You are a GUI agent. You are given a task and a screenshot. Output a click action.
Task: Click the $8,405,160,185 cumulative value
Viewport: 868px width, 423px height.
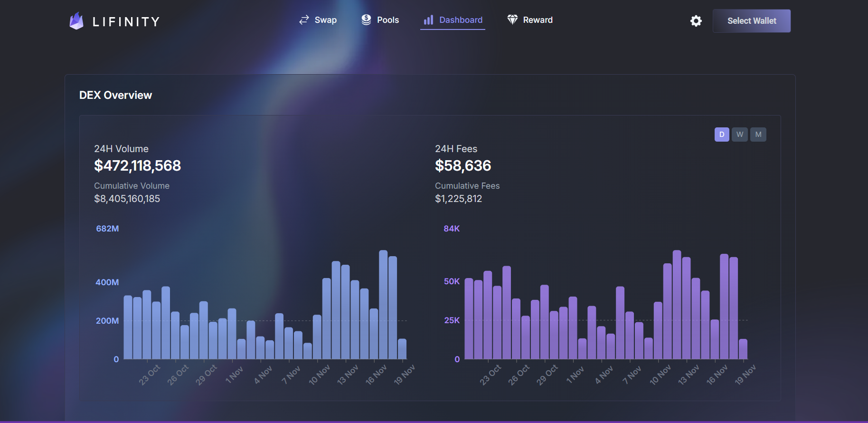tap(127, 199)
